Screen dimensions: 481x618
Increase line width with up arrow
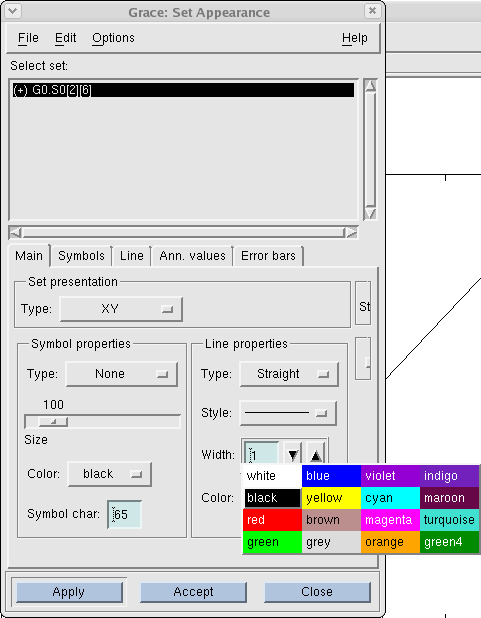(x=316, y=454)
